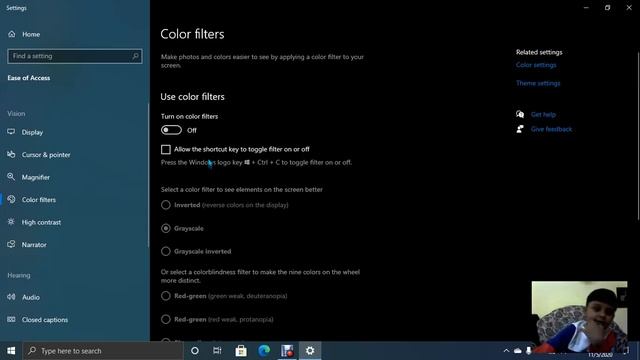Select the High contrast sun icon
Viewport: 640px width, 360px height.
click(x=11, y=222)
